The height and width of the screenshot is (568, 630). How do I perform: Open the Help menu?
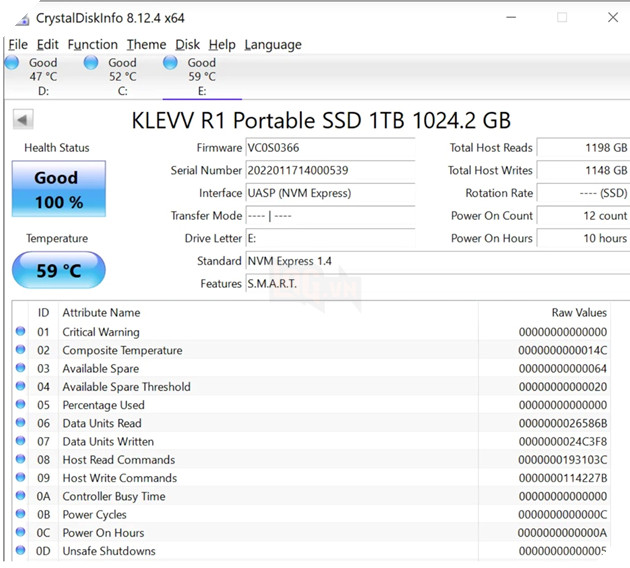click(x=222, y=45)
